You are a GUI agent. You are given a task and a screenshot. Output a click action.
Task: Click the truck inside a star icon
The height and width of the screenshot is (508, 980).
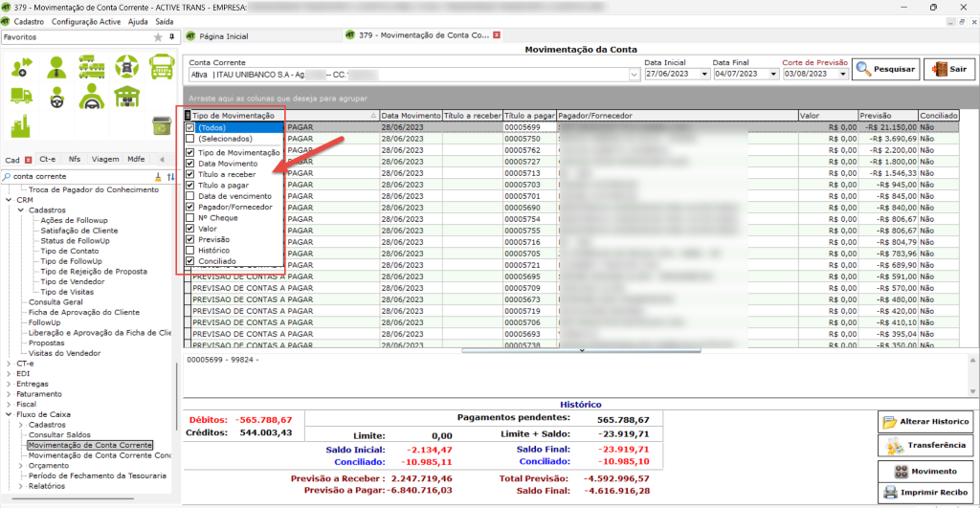coord(127,66)
